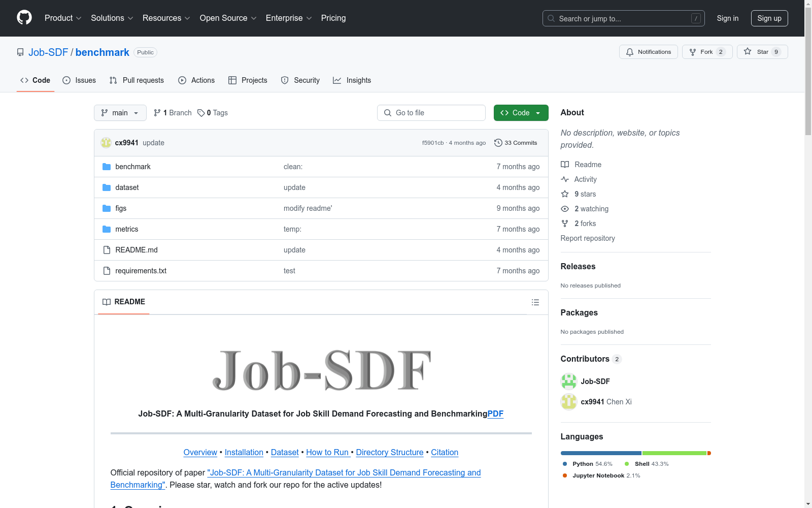Image resolution: width=812 pixels, height=508 pixels.
Task: Open the Actions tab
Action: pos(196,80)
